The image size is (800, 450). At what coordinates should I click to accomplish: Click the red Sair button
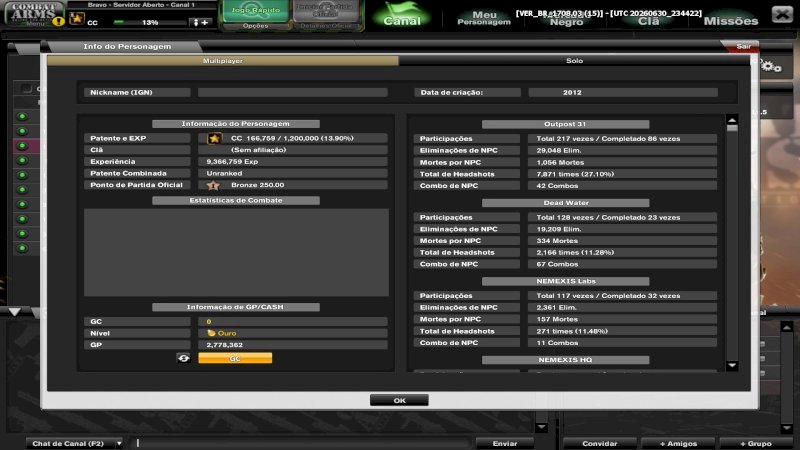743,46
